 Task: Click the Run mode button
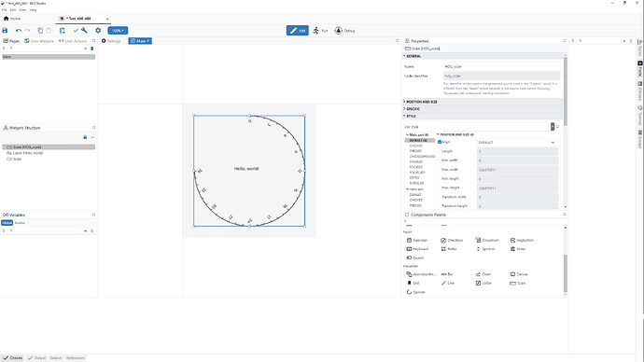(320, 31)
